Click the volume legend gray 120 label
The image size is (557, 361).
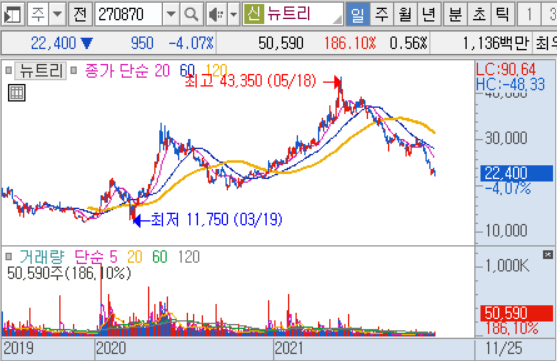189,257
